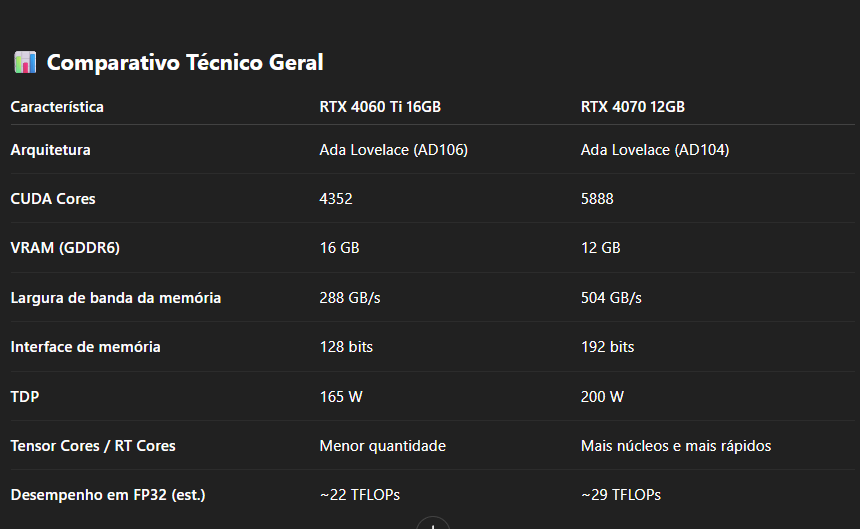Viewport: 860px width, 529px height.
Task: Click the Arquitetura row label
Action: point(50,150)
